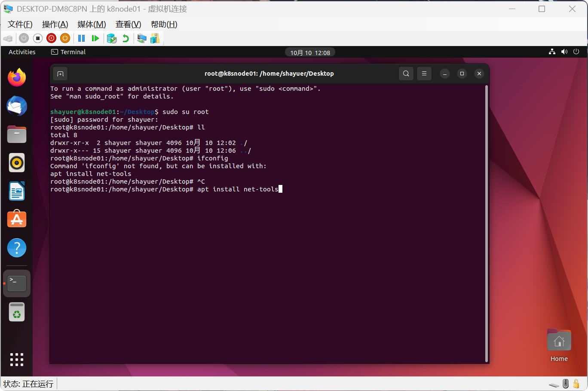The width and height of the screenshot is (588, 391).
Task: Open the Home folder on desktop
Action: point(559,345)
